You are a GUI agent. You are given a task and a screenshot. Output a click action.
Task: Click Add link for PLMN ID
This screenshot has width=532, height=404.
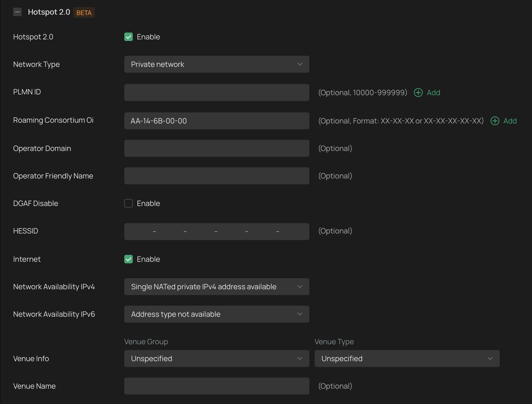click(433, 93)
